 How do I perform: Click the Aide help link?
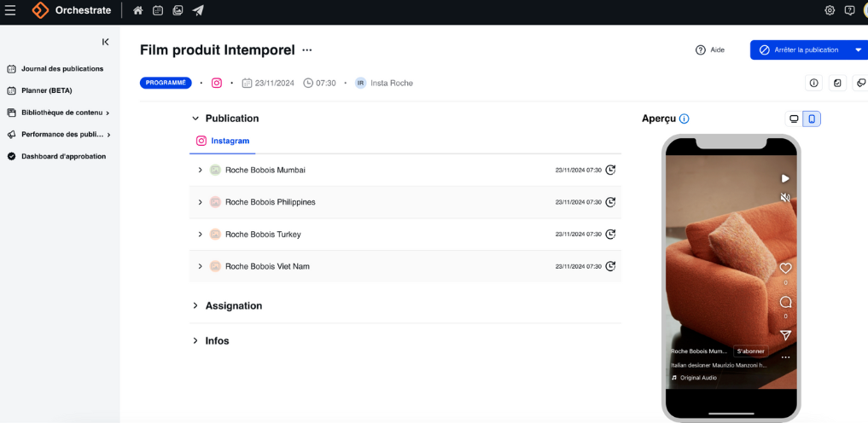point(710,49)
